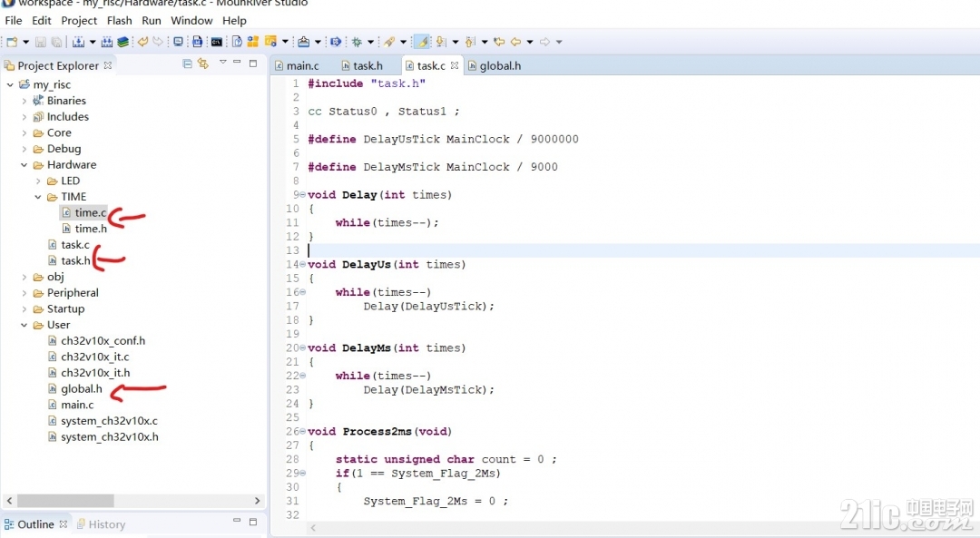Viewport: 980px width, 538px height.
Task: Click the Save icon in toolbar
Action: coord(40,42)
